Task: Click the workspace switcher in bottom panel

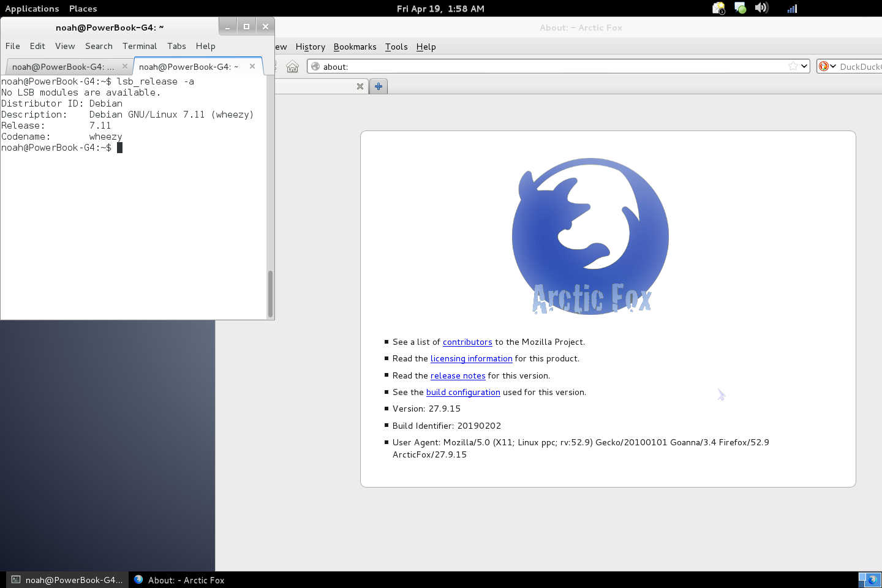Action: [x=870, y=579]
